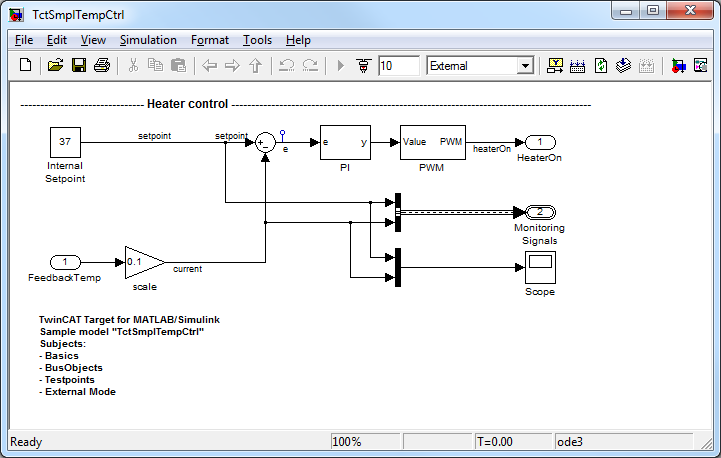Click the '- External Mode' annotation line
721x458 pixels.
[x=77, y=392]
